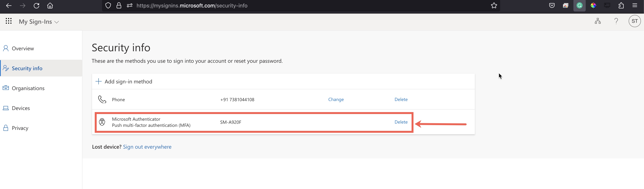Open site permissions icon in address bar
Image resolution: width=644 pixels, height=189 pixels.
click(x=129, y=6)
